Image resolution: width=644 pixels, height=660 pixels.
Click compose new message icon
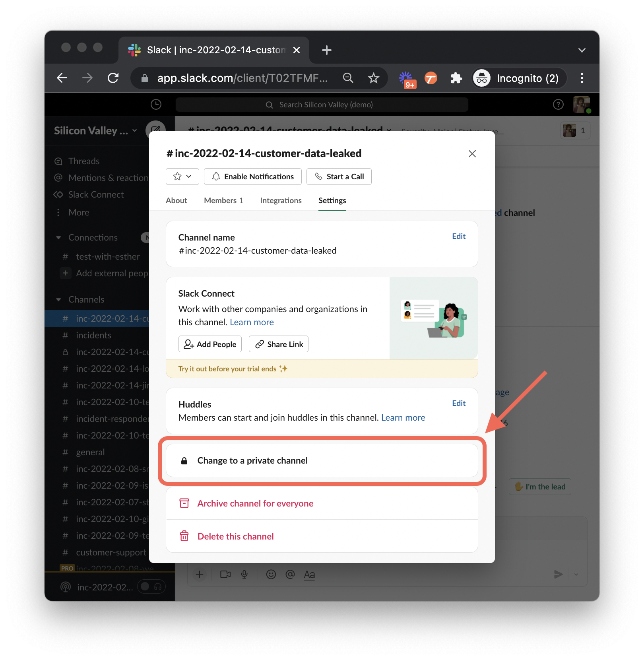click(156, 130)
